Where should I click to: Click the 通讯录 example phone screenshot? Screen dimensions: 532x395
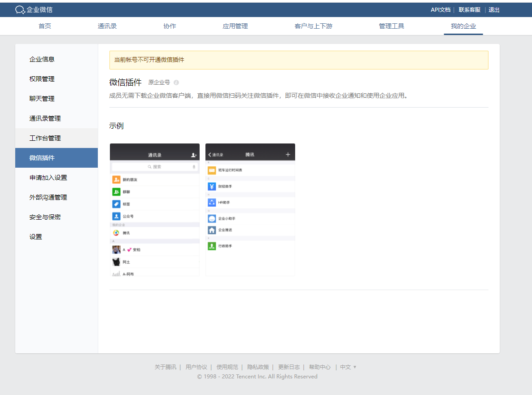click(x=155, y=209)
